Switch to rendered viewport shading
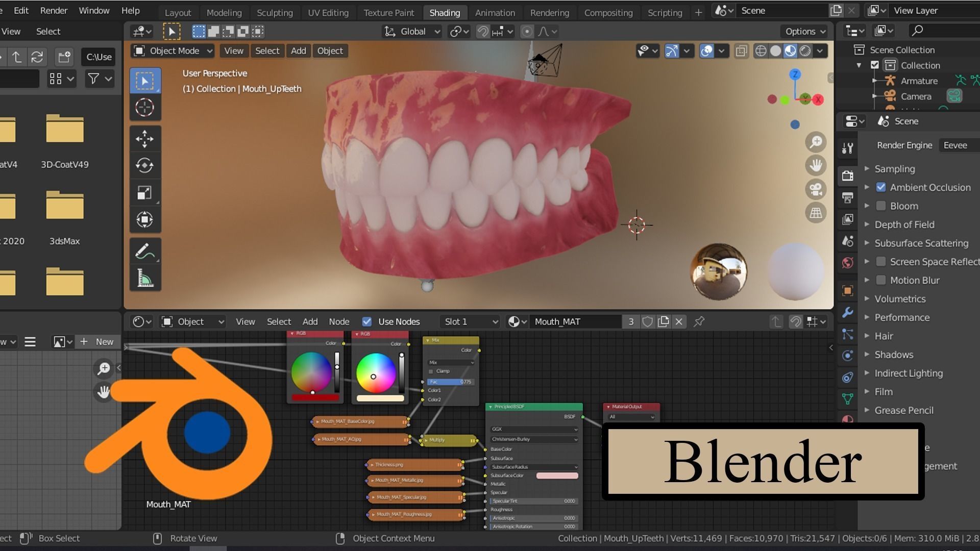This screenshot has width=980, height=551. (x=805, y=51)
